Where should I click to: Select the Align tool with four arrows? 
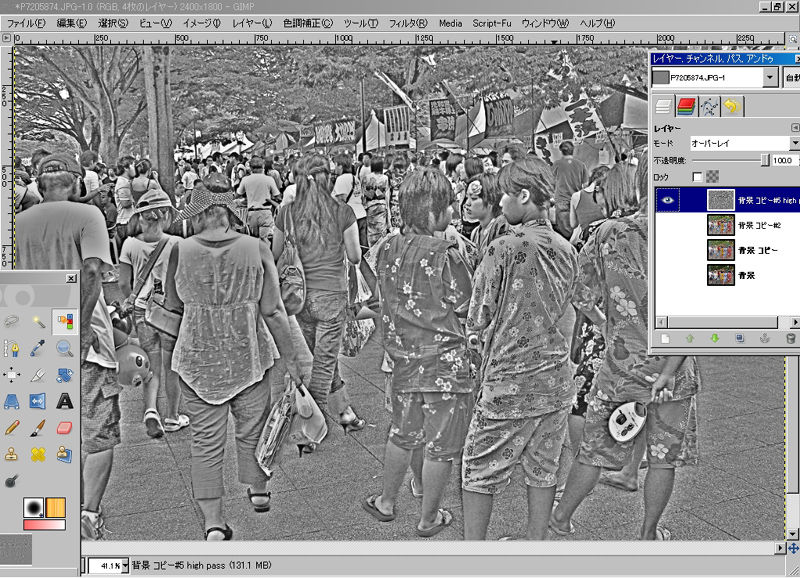point(11,375)
